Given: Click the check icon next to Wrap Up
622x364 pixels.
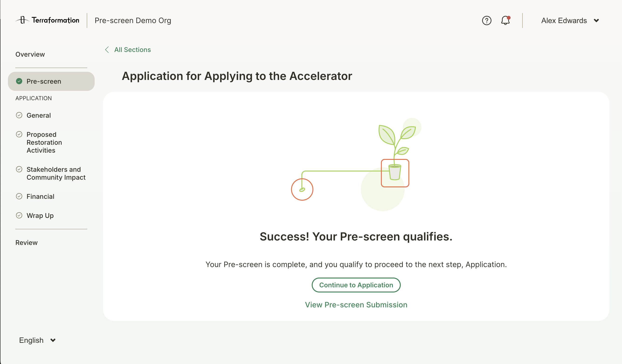Looking at the screenshot, I should [x=20, y=215].
